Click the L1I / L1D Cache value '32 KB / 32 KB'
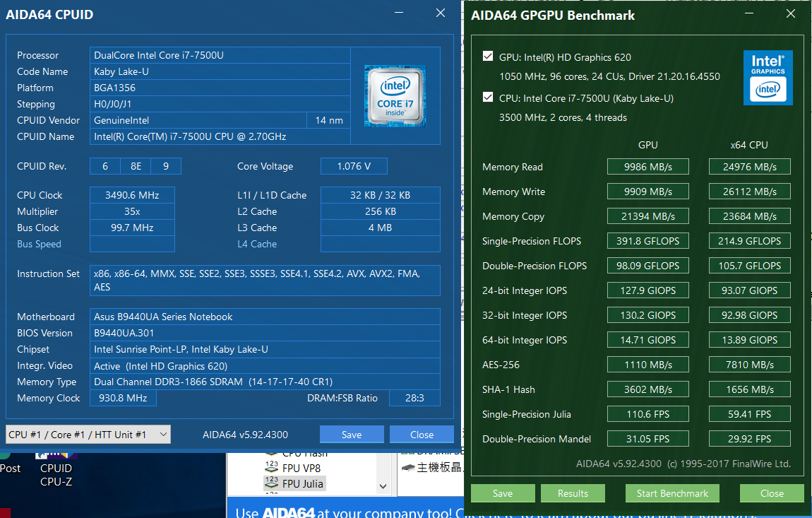 [380, 195]
